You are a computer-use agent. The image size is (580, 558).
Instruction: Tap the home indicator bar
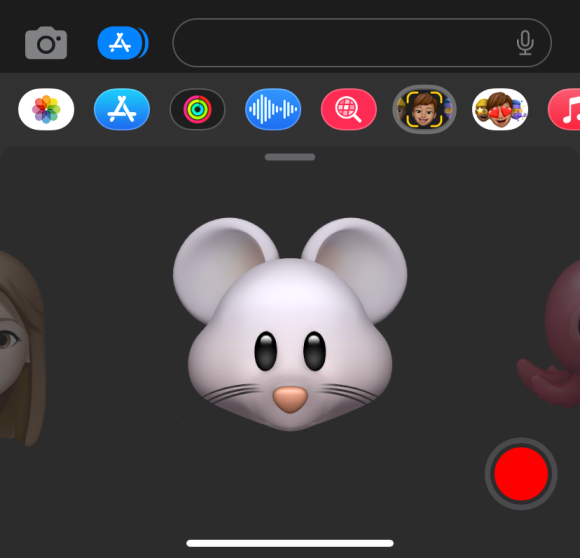290,543
